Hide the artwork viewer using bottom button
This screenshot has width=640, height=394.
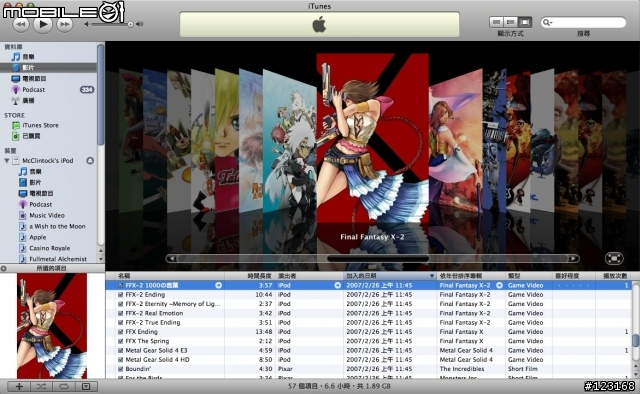coord(86,386)
